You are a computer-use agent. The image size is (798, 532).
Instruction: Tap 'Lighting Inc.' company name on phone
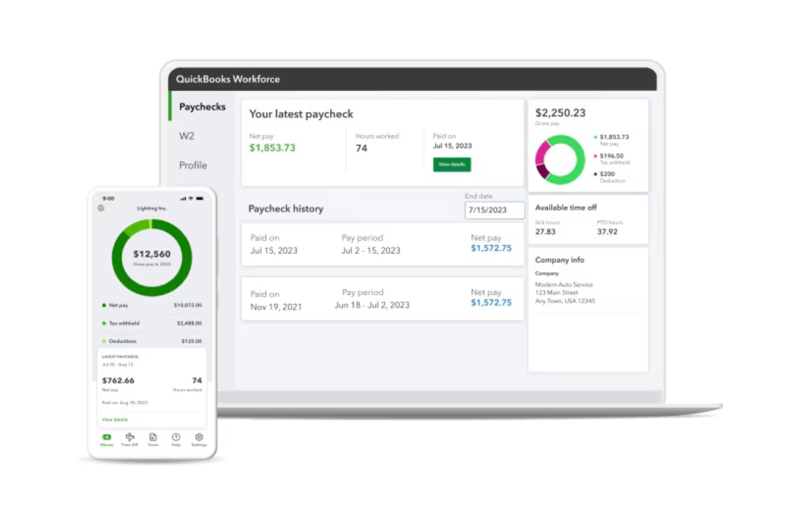click(152, 208)
